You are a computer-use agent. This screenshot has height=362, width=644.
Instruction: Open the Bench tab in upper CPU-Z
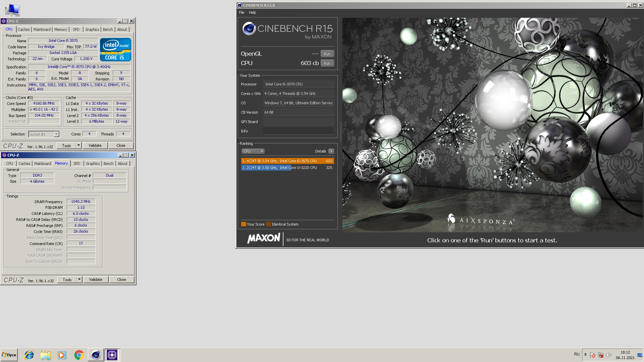108,29
